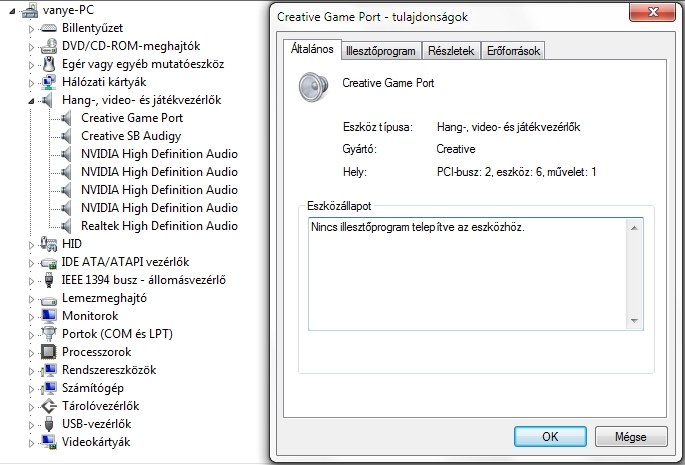This screenshot has height=465, width=685.
Task: Click the Billentyűzet keyboard icon
Action: pyautogui.click(x=48, y=28)
